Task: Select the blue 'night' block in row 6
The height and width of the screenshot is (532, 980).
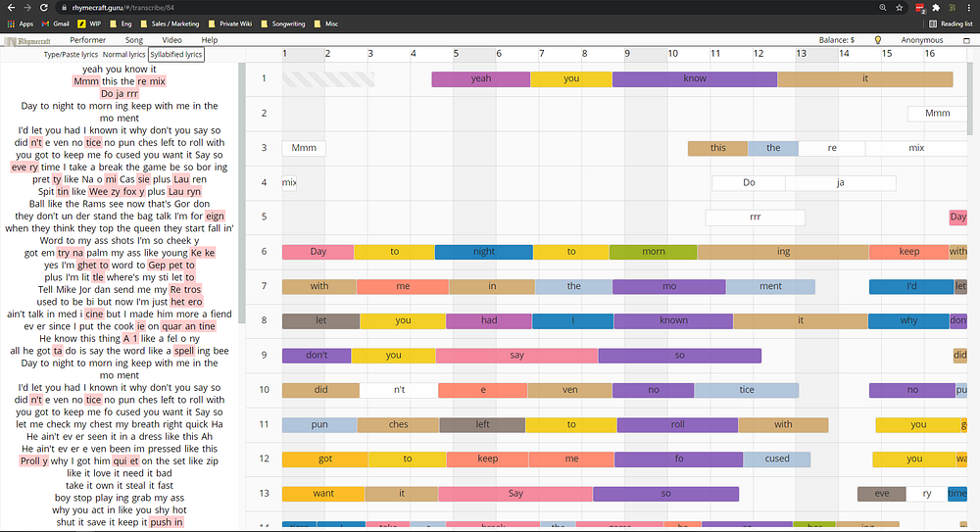Action: (484, 252)
